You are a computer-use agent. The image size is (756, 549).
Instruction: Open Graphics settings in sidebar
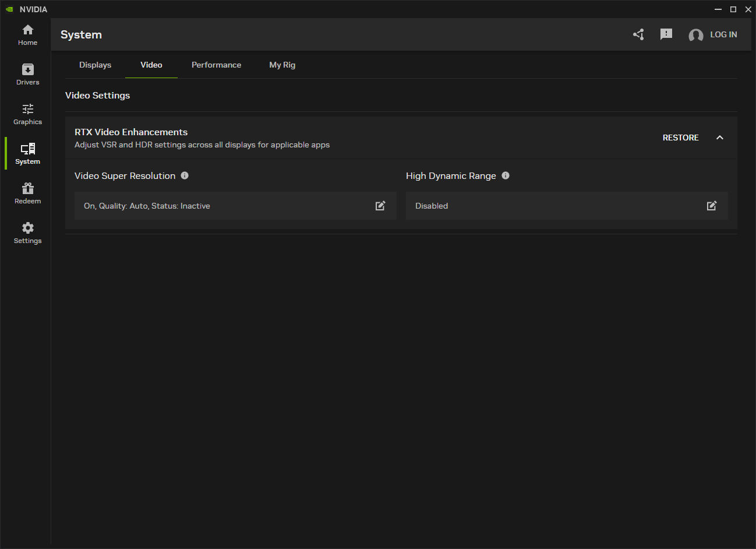point(27,114)
